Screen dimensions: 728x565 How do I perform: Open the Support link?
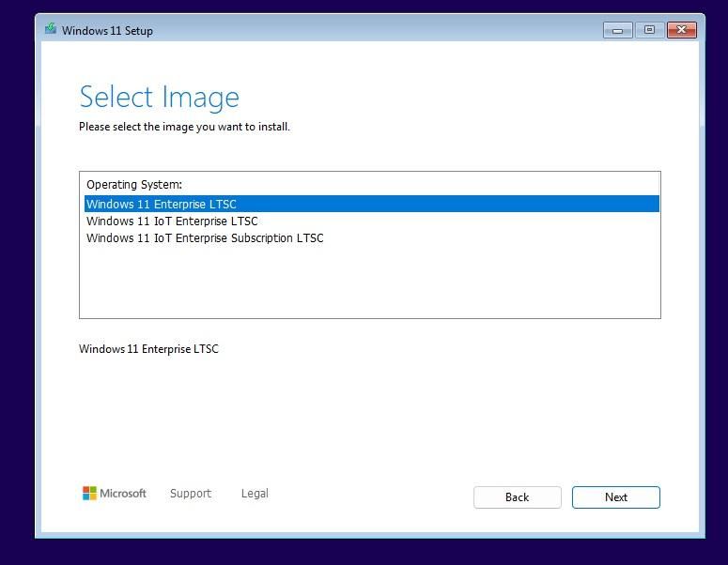[191, 494]
